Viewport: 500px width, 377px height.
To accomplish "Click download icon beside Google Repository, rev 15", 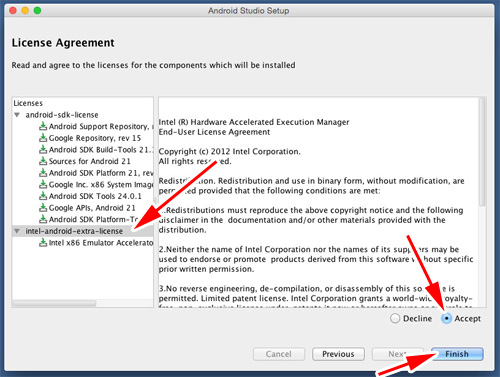I will coord(43,138).
